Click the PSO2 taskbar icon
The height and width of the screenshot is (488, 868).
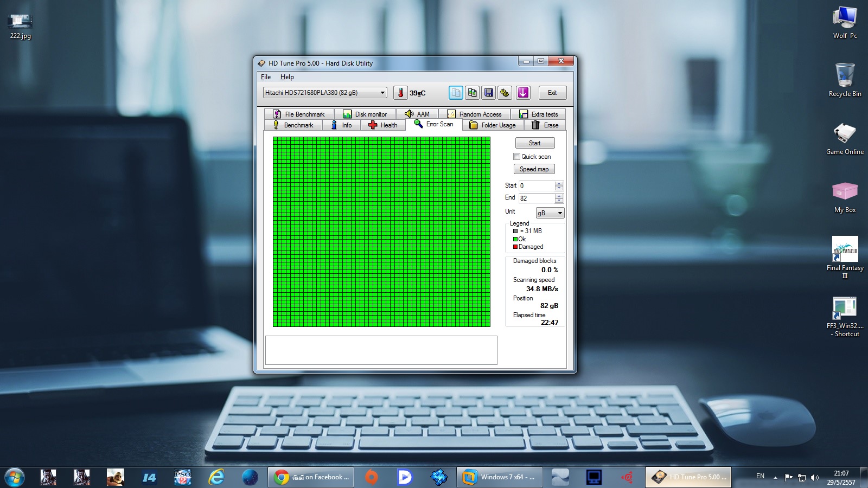183,477
